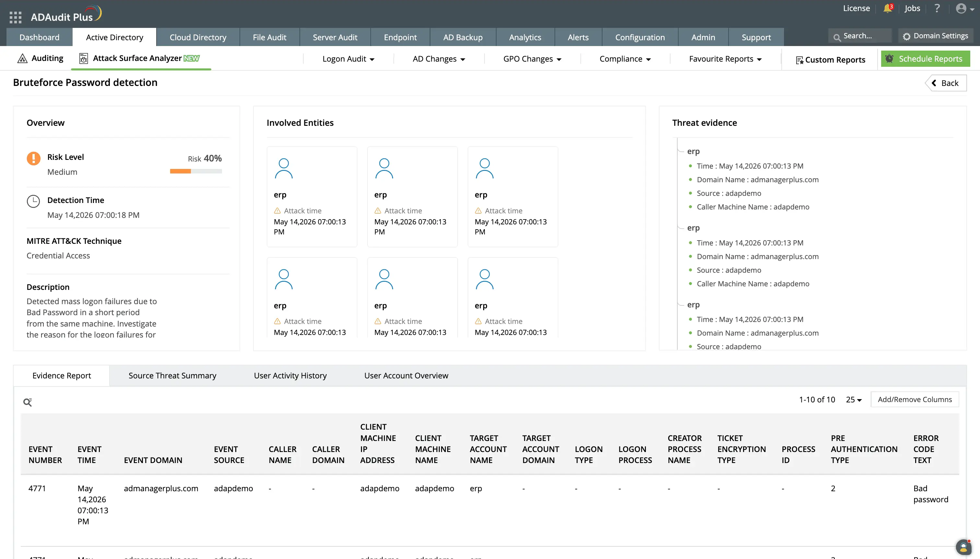Screen dimensions: 980x559
Task: Click the EVENT TIME column header
Action: (89, 455)
